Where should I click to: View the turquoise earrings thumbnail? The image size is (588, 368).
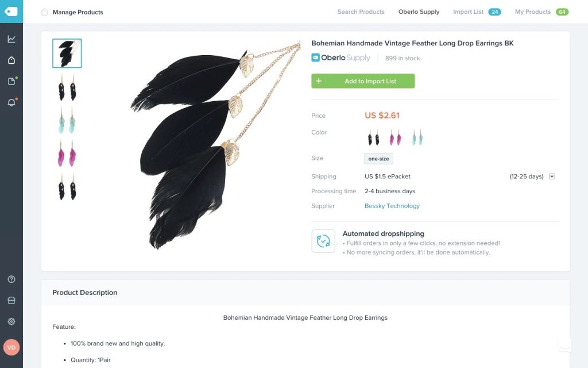coord(67,120)
